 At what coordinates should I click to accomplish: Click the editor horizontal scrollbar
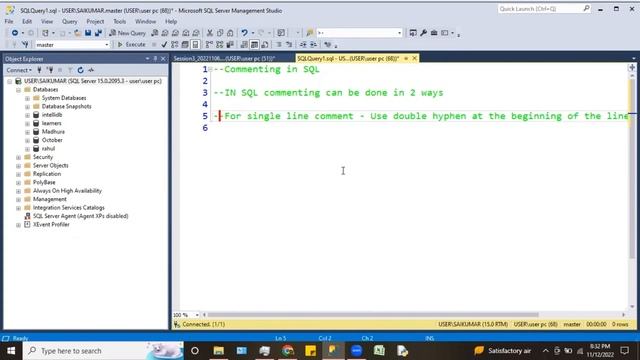[373, 315]
